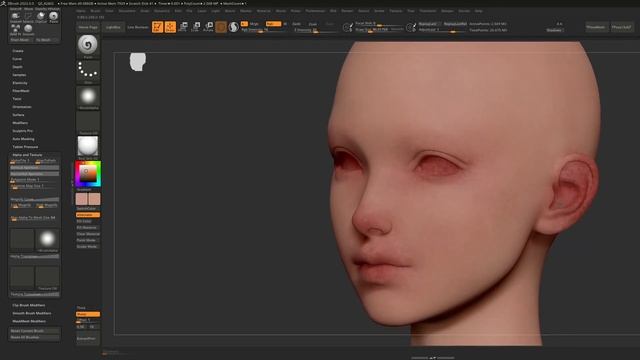Toggle the Zadd button
The image size is (640, 360).
(x=296, y=24)
